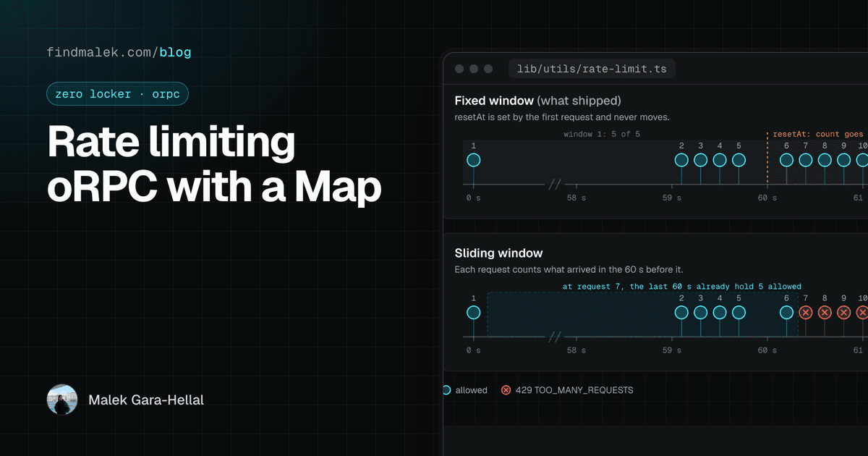Click the 'at request 7, the last 60 s' annotation
868x456 pixels.
tap(681, 287)
